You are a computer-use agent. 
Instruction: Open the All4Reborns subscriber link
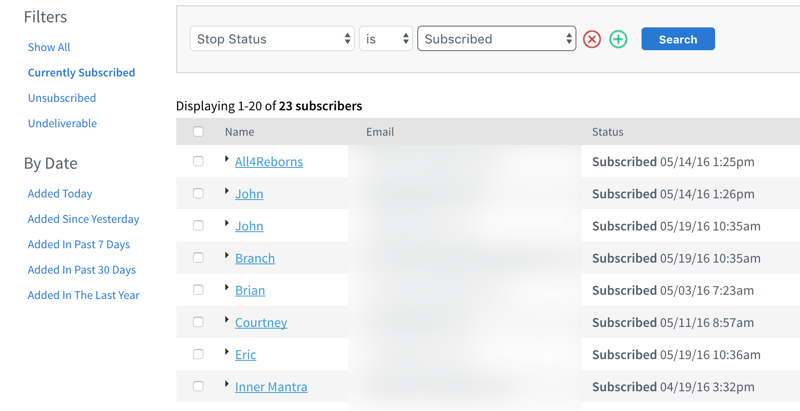[x=269, y=162]
